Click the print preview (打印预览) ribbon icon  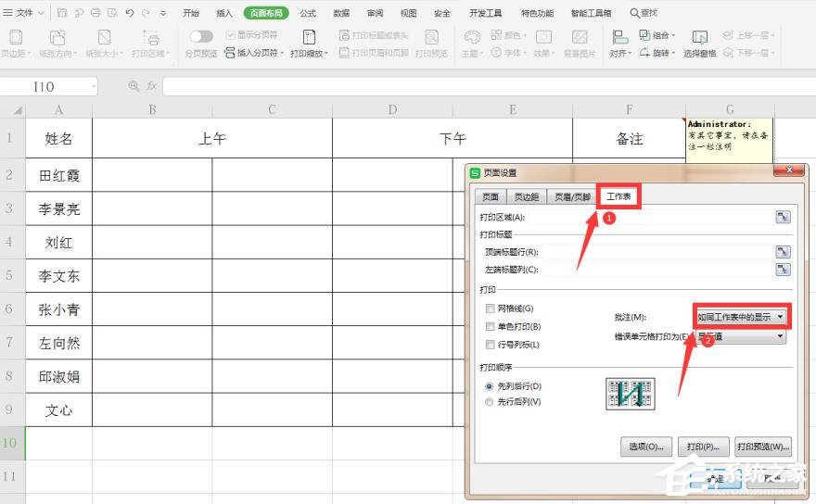click(431, 44)
